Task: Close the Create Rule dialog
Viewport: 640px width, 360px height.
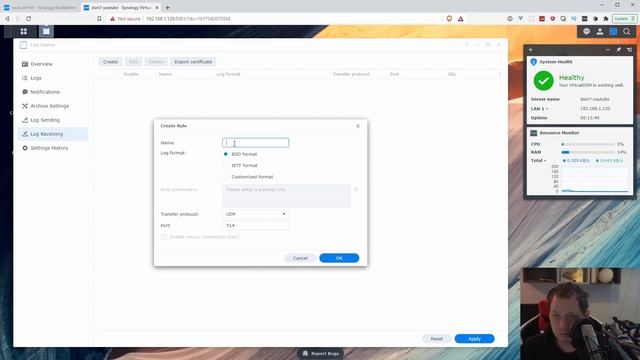Action: click(x=358, y=126)
